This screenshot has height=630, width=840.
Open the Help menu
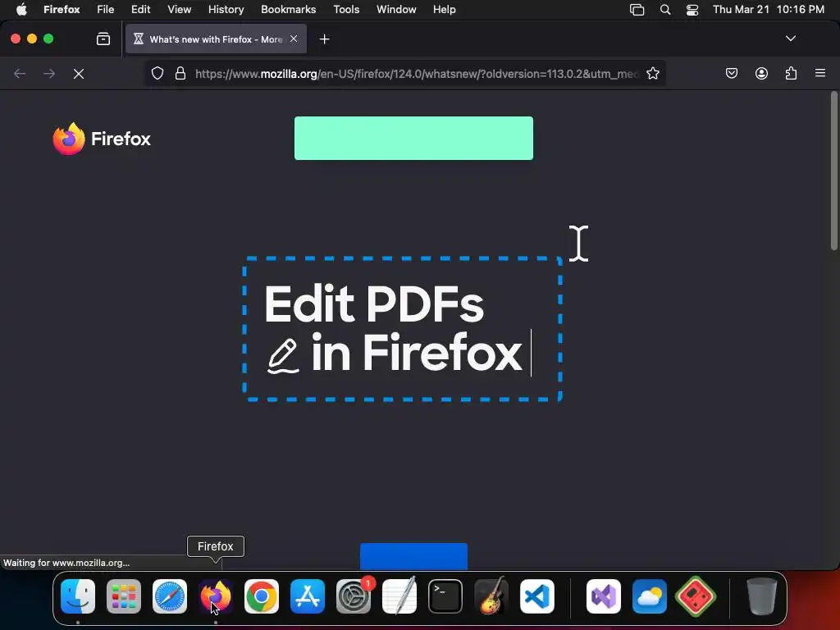click(444, 10)
